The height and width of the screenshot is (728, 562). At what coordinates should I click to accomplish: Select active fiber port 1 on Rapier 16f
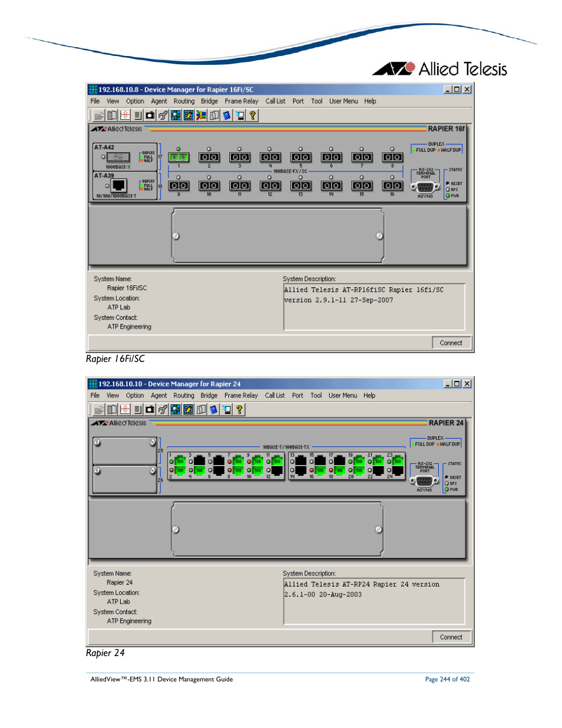pyautogui.click(x=178, y=157)
